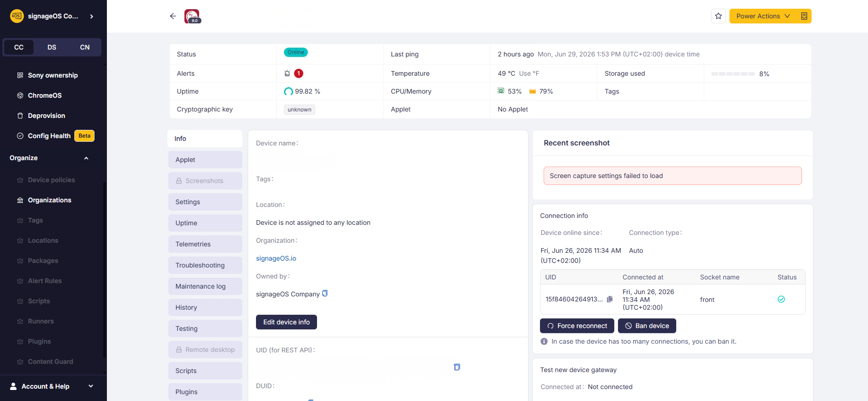Open the Plugins device tab
Viewport: 868px width, 401px height.
click(x=205, y=392)
